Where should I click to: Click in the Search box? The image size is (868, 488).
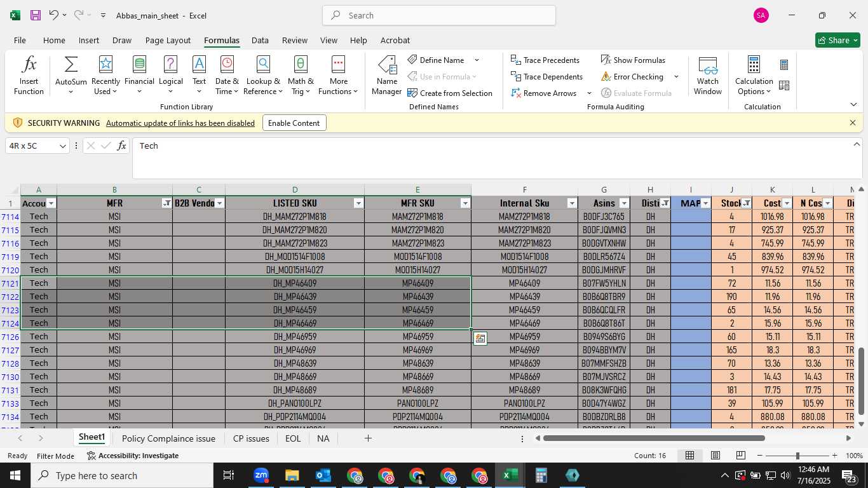[x=439, y=15]
